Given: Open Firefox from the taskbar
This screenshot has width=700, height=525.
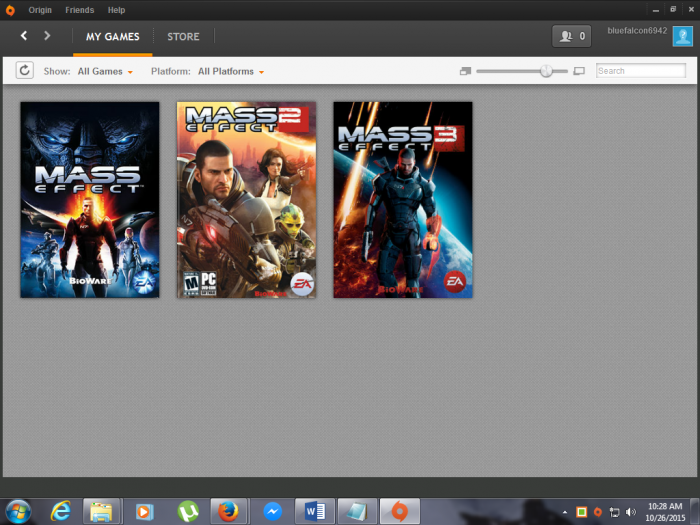Looking at the screenshot, I should pos(229,511).
